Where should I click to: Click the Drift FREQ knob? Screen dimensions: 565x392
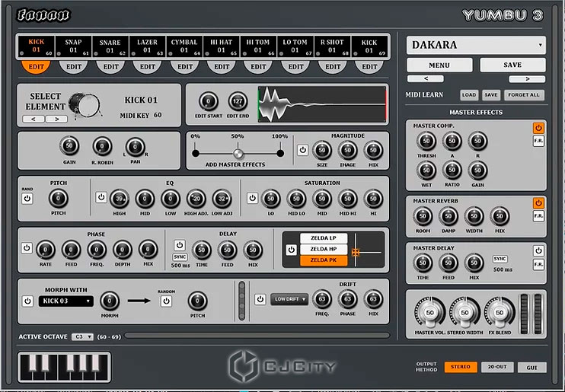click(322, 299)
